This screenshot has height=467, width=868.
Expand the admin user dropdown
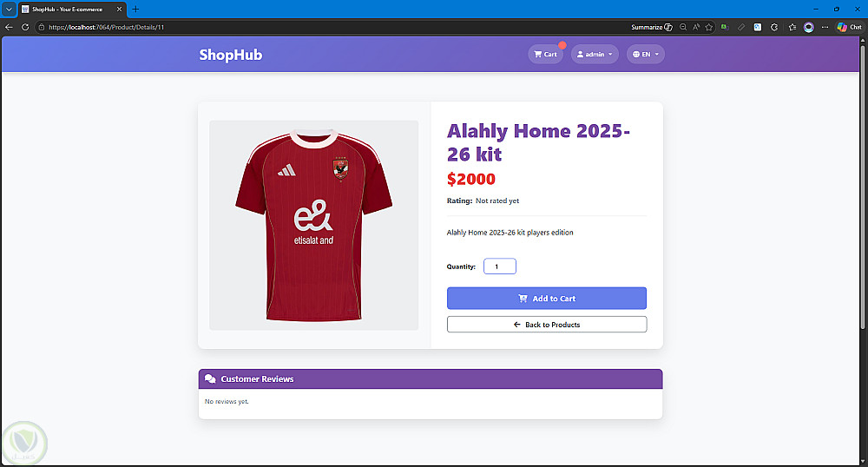595,54
